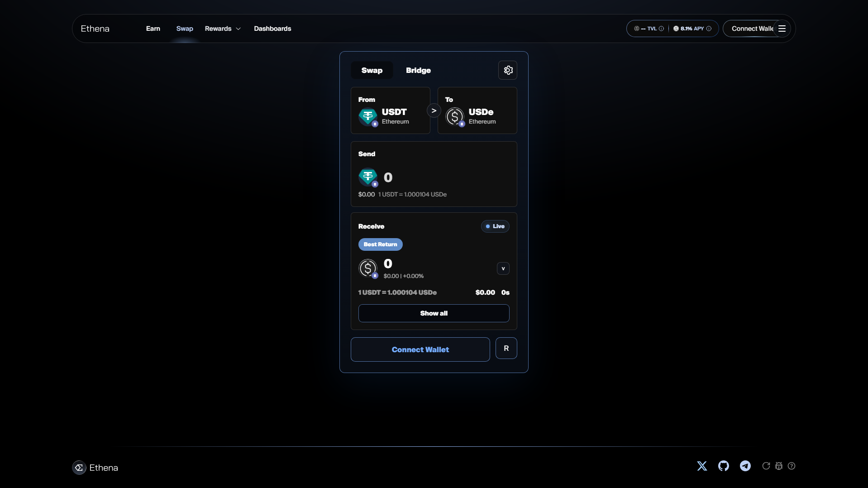
Task: Open swap settings gear icon
Action: click(508, 70)
